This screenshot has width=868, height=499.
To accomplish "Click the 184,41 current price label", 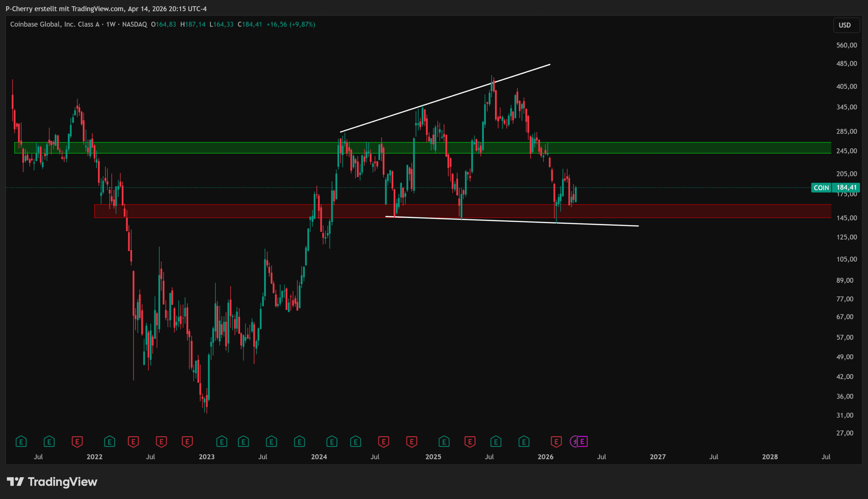I will pyautogui.click(x=846, y=187).
